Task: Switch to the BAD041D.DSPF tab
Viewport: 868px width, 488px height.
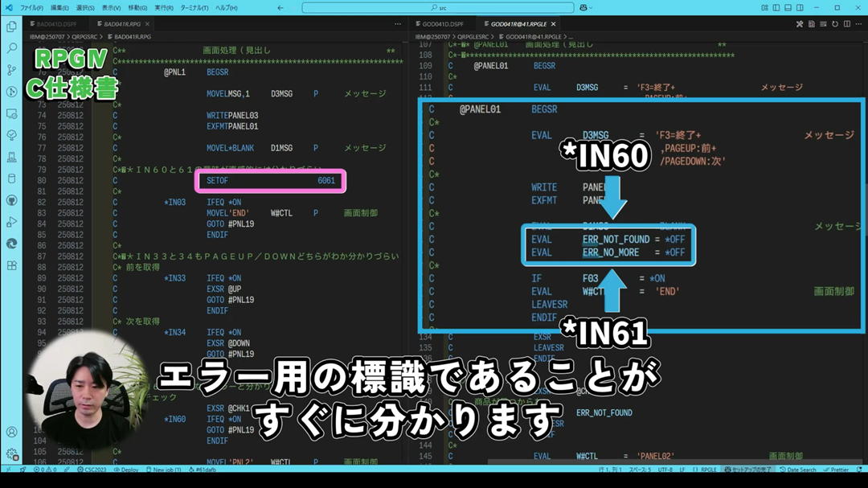Action: 55,24
